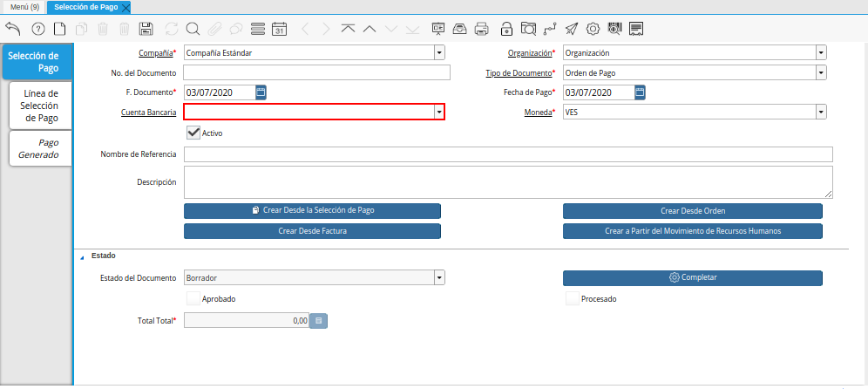The height and width of the screenshot is (389, 868).
Task: Click Crear Desde la Selección de Pago button
Action: pos(312,210)
